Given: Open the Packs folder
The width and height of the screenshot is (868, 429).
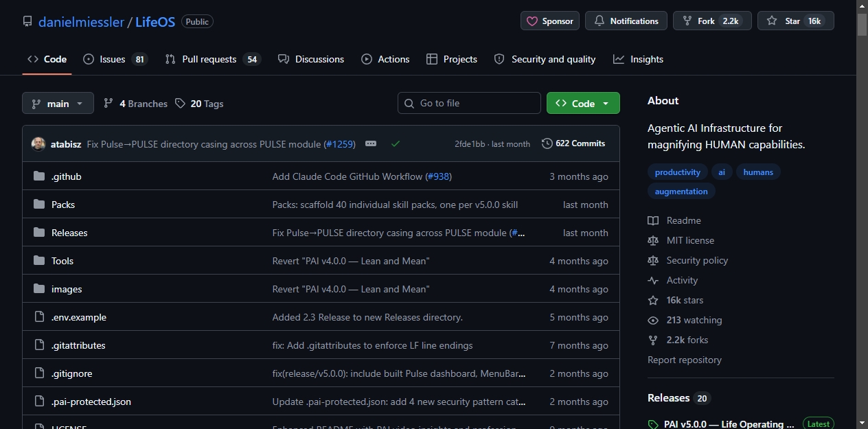Looking at the screenshot, I should click(x=63, y=205).
